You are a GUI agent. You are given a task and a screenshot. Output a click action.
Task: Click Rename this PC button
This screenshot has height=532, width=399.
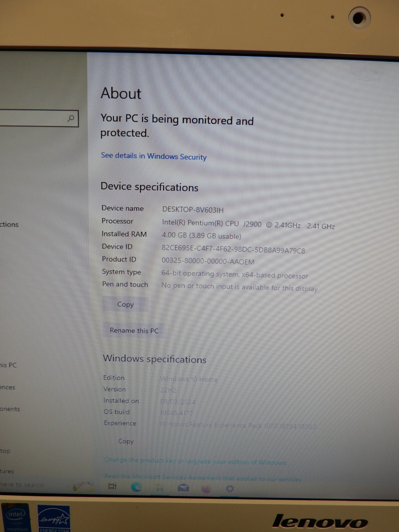tap(134, 331)
